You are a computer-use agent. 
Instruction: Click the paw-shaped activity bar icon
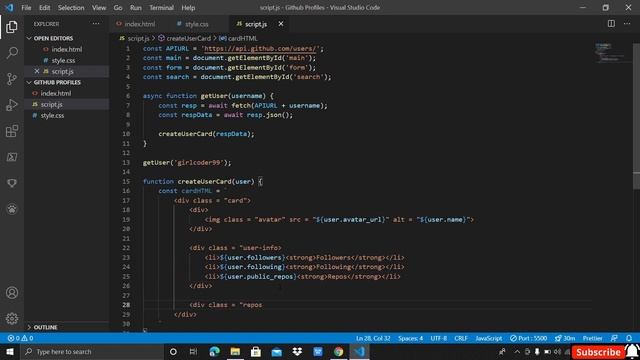click(x=12, y=209)
